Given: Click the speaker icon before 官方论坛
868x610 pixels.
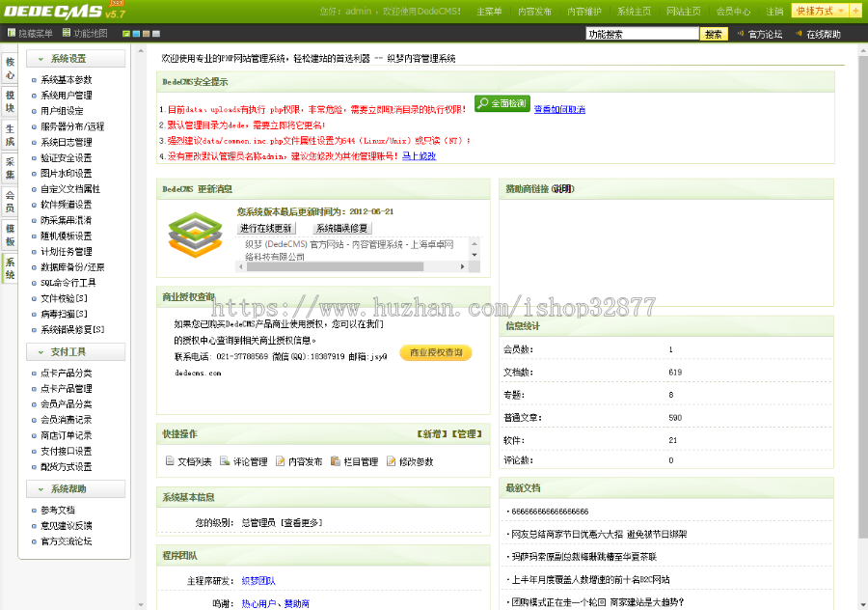Looking at the screenshot, I should [740, 34].
